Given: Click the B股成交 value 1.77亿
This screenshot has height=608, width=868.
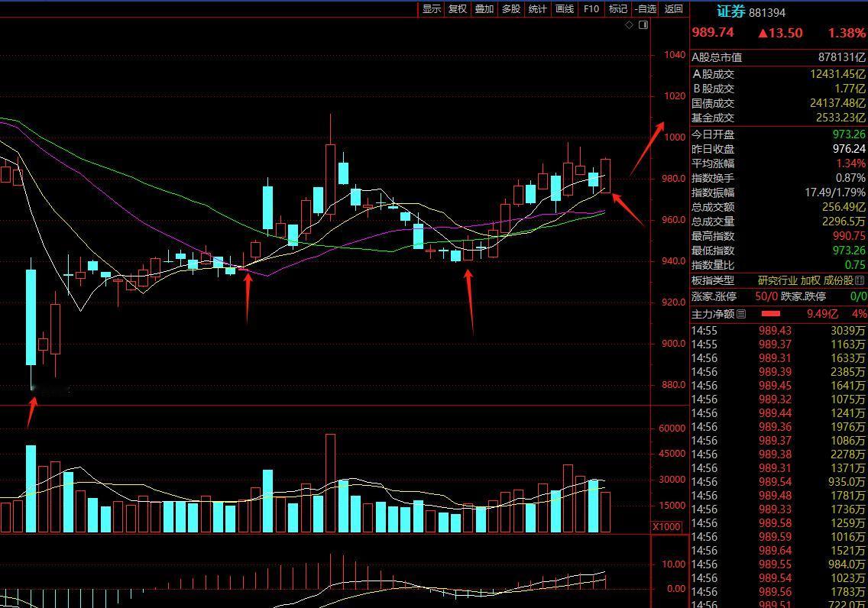Looking at the screenshot, I should [850, 88].
